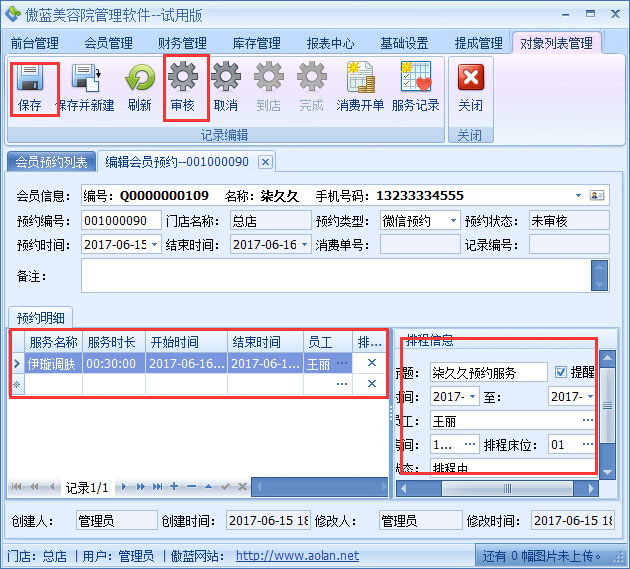Add a new detail row with plus
The width and height of the screenshot is (630, 569).
pyautogui.click(x=174, y=487)
